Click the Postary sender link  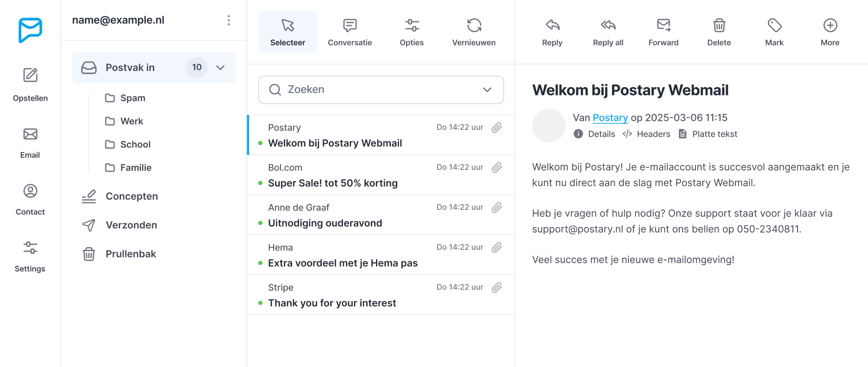click(x=610, y=118)
